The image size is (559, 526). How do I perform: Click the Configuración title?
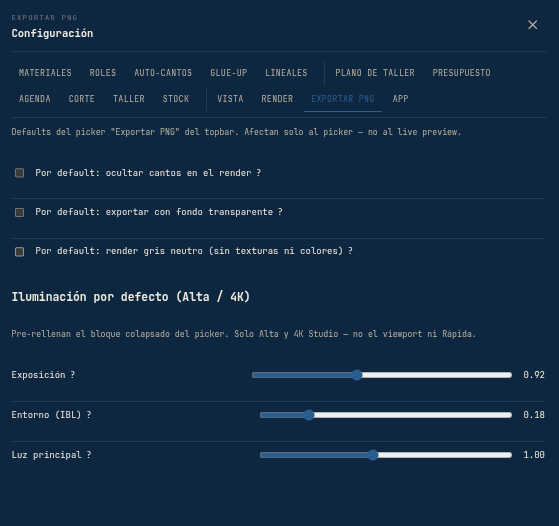pyautogui.click(x=52, y=33)
